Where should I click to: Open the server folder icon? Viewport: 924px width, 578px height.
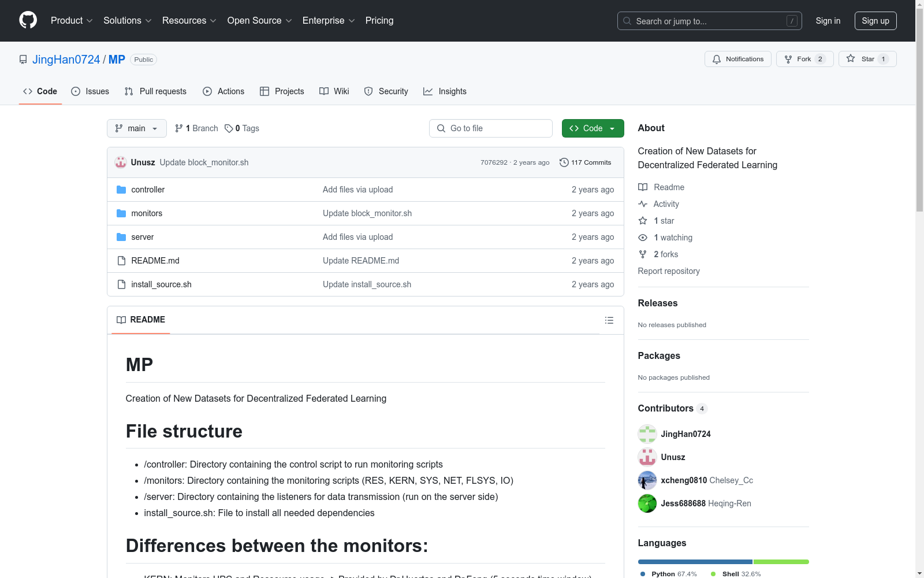coord(121,237)
